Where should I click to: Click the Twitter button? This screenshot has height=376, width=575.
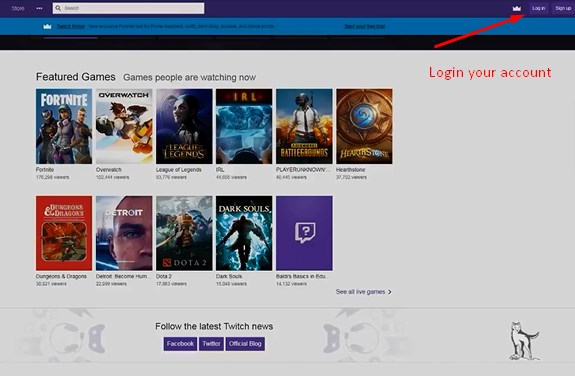click(211, 344)
